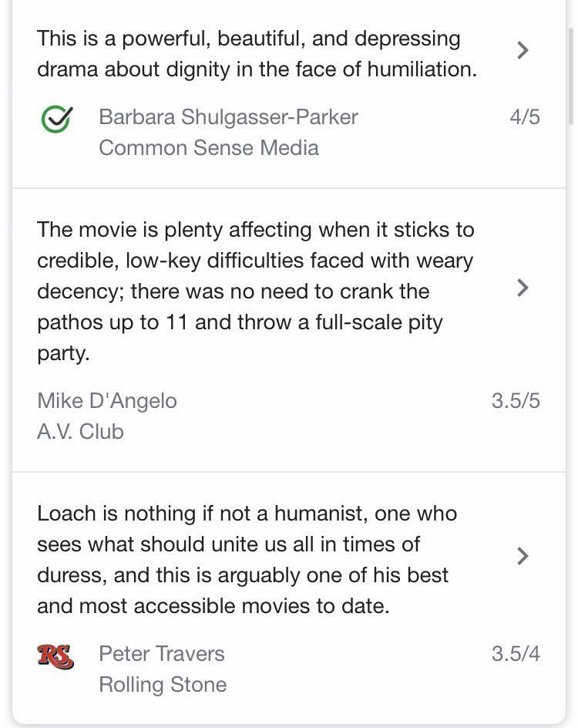Click the Common Sense Media publication name

click(208, 147)
